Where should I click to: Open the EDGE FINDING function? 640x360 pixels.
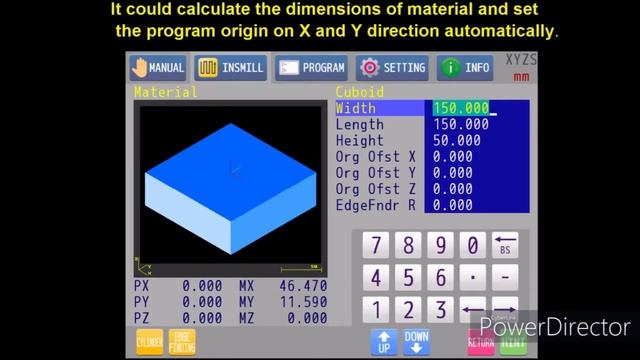point(182,342)
